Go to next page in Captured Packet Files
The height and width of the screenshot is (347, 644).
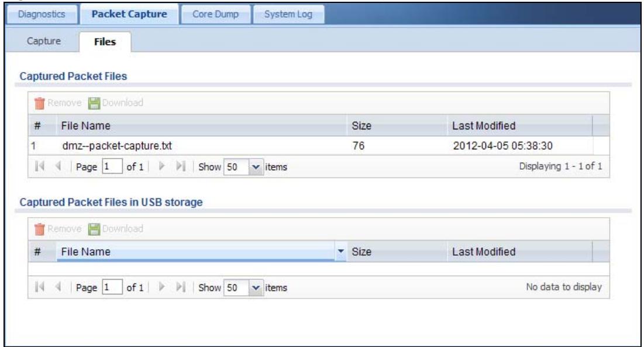point(162,166)
